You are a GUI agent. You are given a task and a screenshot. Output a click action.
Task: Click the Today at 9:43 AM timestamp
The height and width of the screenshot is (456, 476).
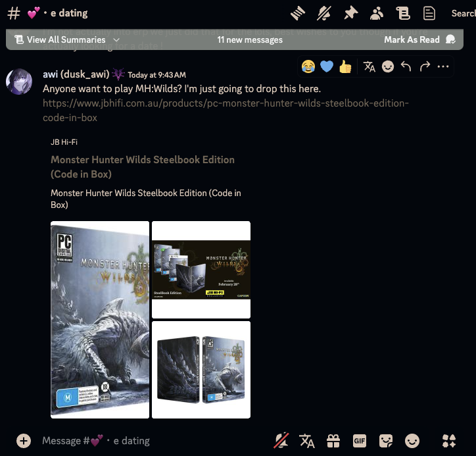pos(156,75)
